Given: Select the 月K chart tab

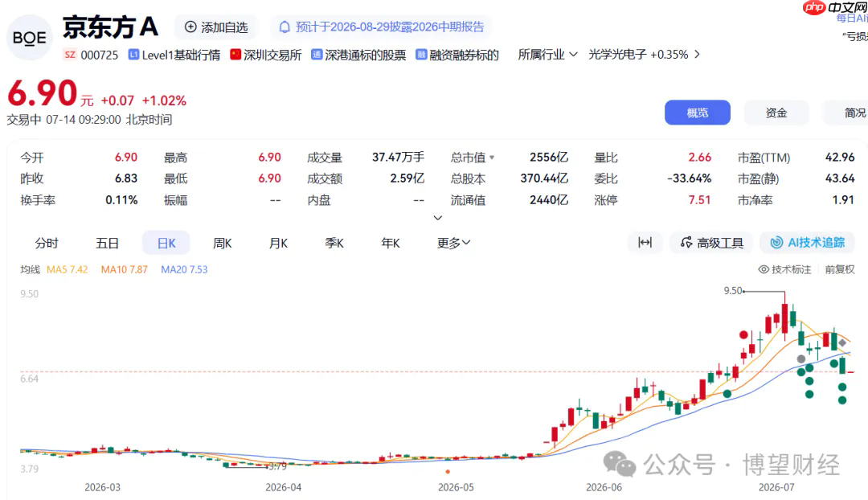Looking at the screenshot, I should click(278, 243).
